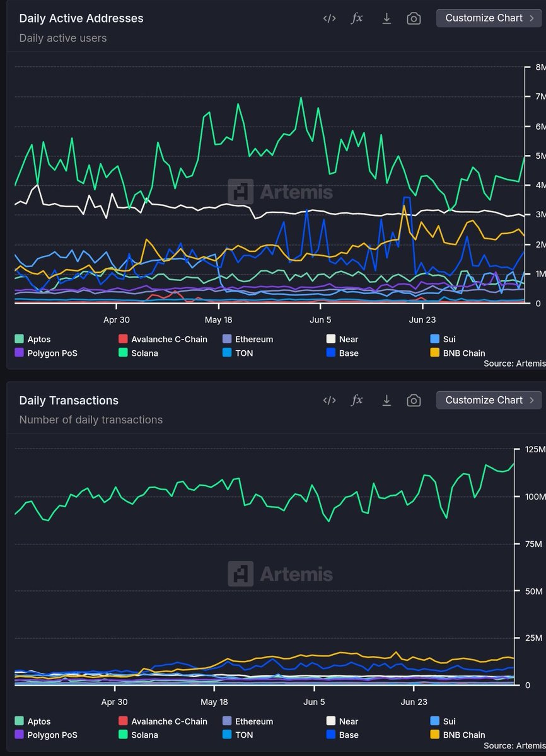
Task: Toggle TON in Daily Transactions legend
Action: click(x=238, y=735)
